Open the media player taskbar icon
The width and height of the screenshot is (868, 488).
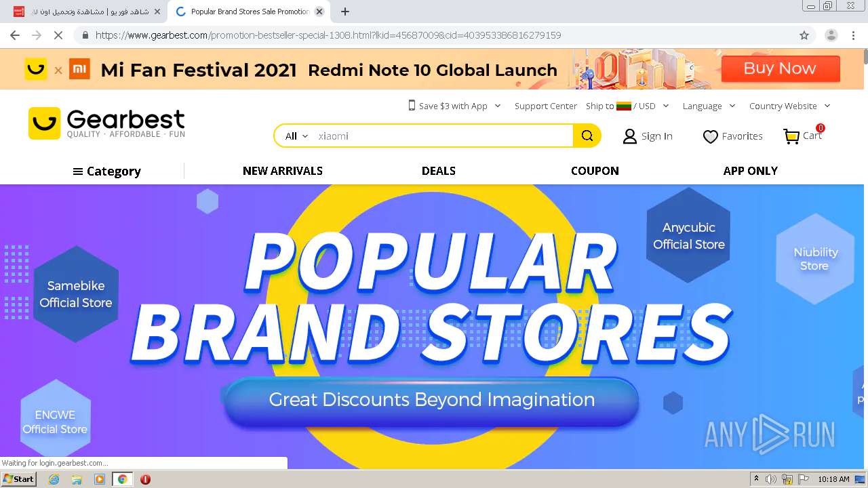100,479
